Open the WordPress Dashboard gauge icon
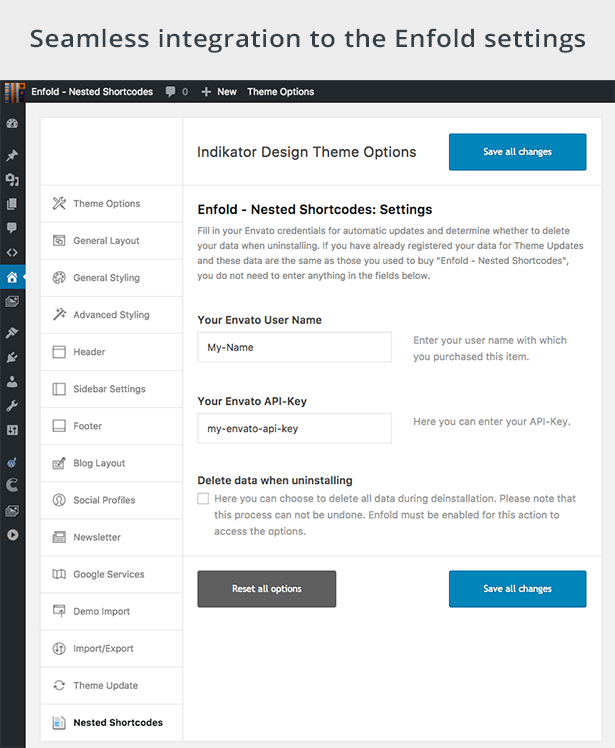The height and width of the screenshot is (748, 615). (12, 124)
